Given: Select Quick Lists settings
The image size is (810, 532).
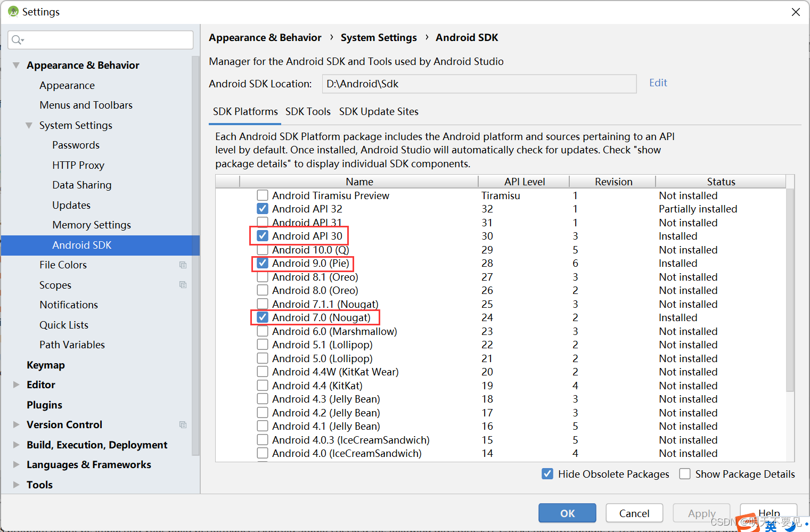Looking at the screenshot, I should click(x=64, y=325).
